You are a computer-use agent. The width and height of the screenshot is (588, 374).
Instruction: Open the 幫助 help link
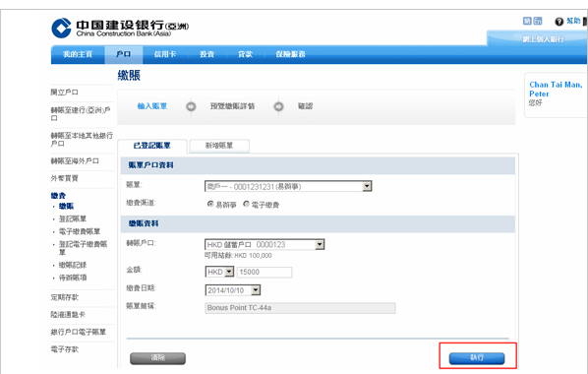point(573,21)
